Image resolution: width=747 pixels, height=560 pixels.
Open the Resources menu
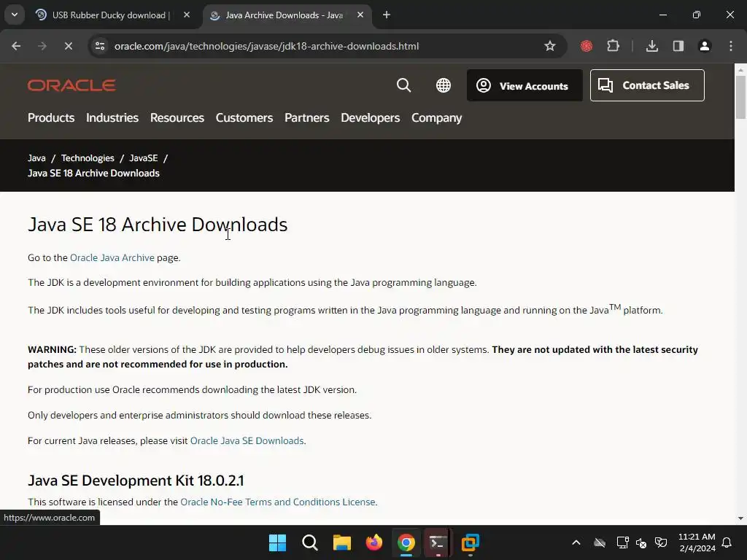177,117
